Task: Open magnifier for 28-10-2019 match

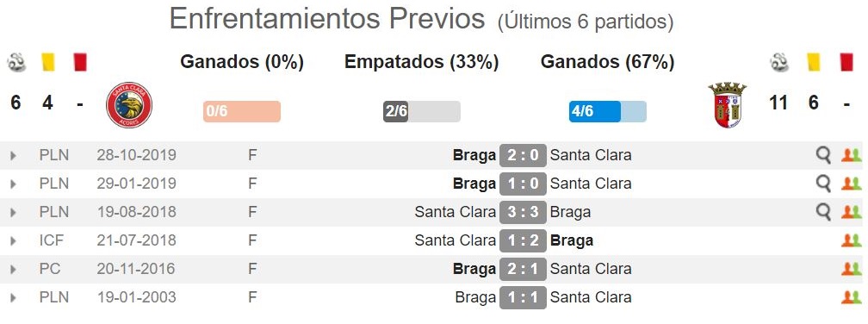Action: 824,156
